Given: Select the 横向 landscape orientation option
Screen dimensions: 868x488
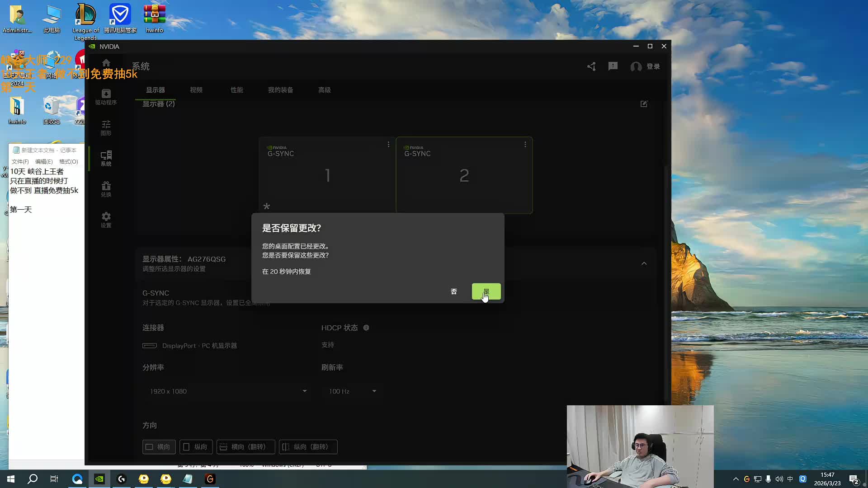Looking at the screenshot, I should (x=159, y=447).
